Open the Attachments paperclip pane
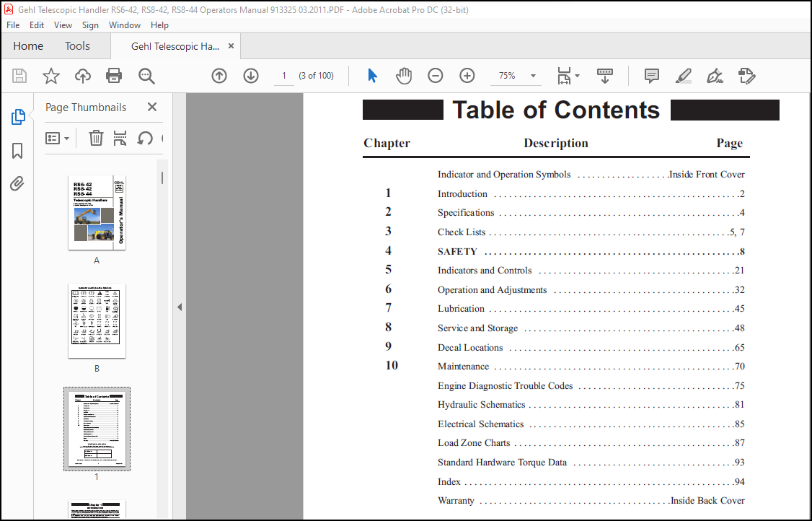812x521 pixels. [x=17, y=183]
